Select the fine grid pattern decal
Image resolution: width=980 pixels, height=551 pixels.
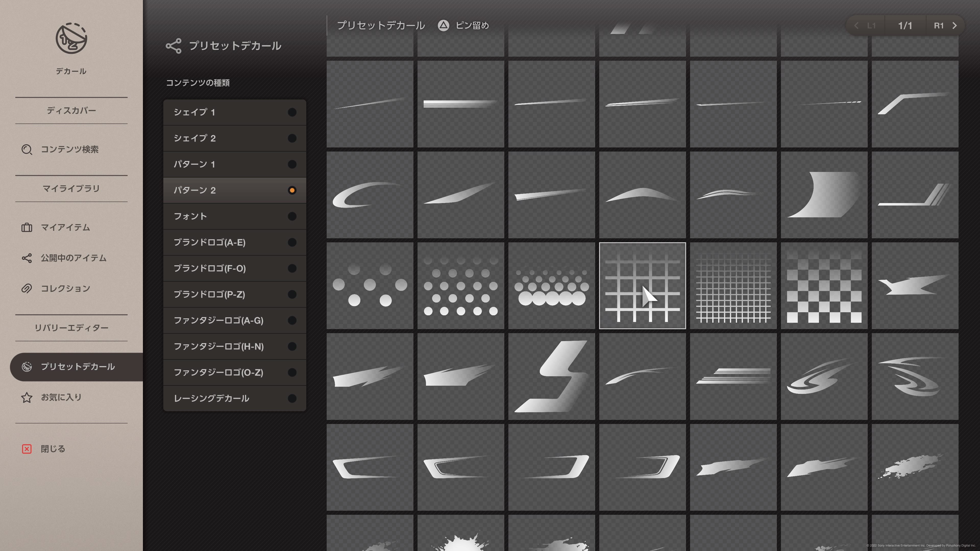[733, 286]
